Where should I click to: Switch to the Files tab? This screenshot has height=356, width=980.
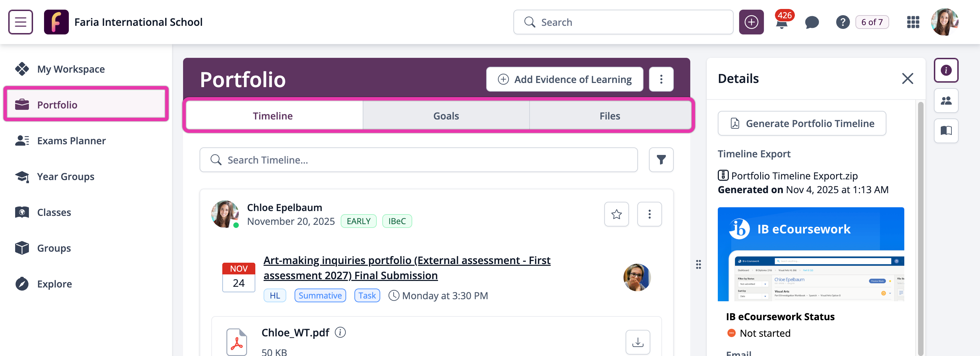[609, 116]
